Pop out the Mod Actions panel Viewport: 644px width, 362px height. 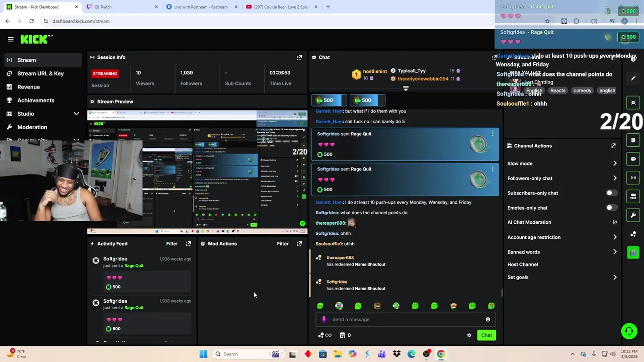pyautogui.click(x=299, y=244)
